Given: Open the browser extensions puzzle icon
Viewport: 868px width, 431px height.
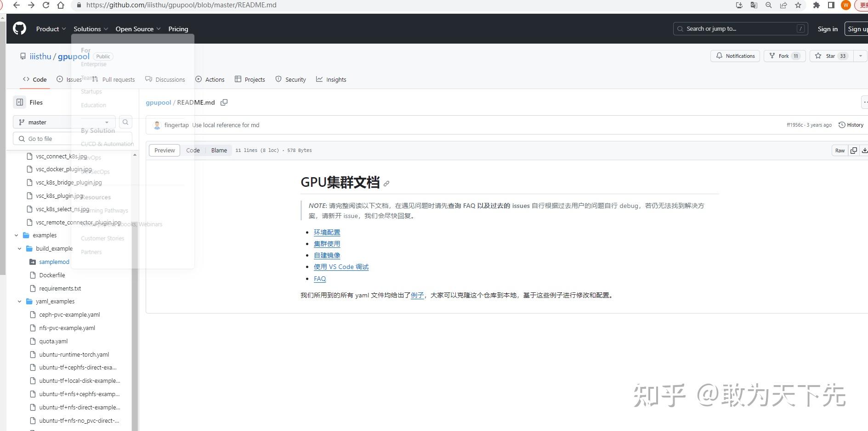Looking at the screenshot, I should point(817,5).
